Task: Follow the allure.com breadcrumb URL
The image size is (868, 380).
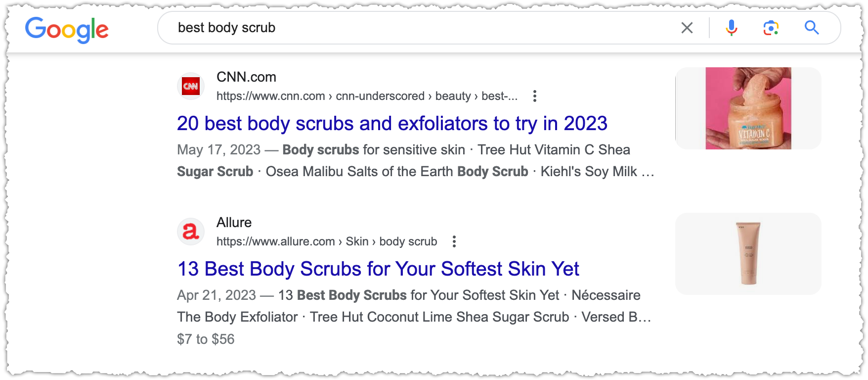Action: 327,241
